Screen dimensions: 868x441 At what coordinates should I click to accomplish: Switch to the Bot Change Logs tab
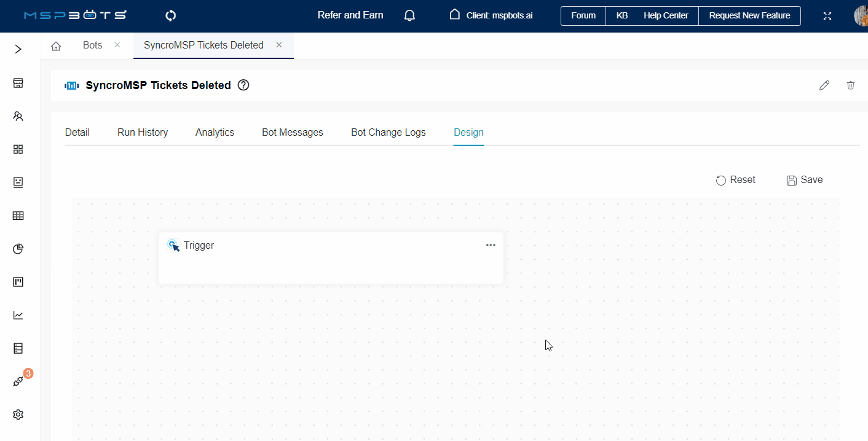point(388,132)
